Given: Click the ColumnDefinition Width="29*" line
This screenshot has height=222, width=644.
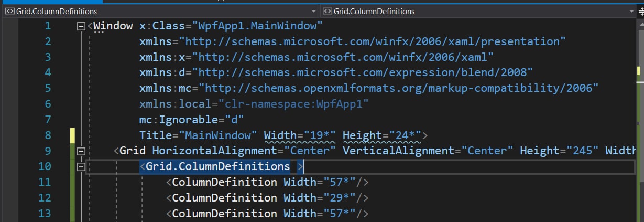Looking at the screenshot, I should (x=268, y=198).
